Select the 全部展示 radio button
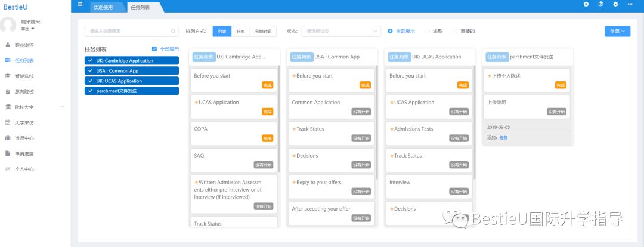This screenshot has width=644, height=247. [x=390, y=31]
